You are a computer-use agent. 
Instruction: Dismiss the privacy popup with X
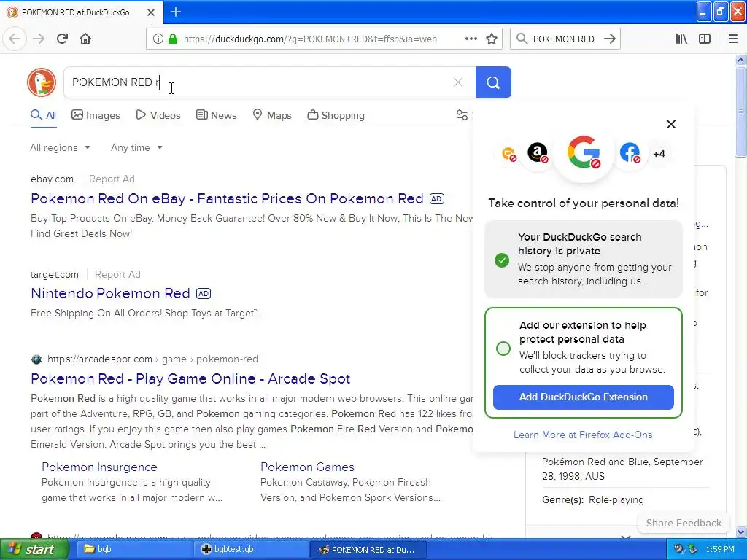[671, 124]
